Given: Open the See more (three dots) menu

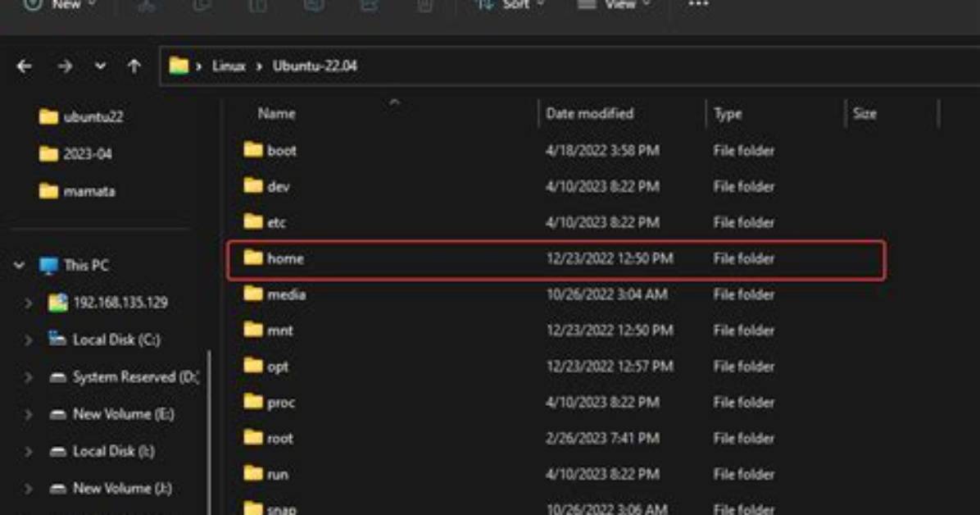Looking at the screenshot, I should pyautogui.click(x=698, y=5).
